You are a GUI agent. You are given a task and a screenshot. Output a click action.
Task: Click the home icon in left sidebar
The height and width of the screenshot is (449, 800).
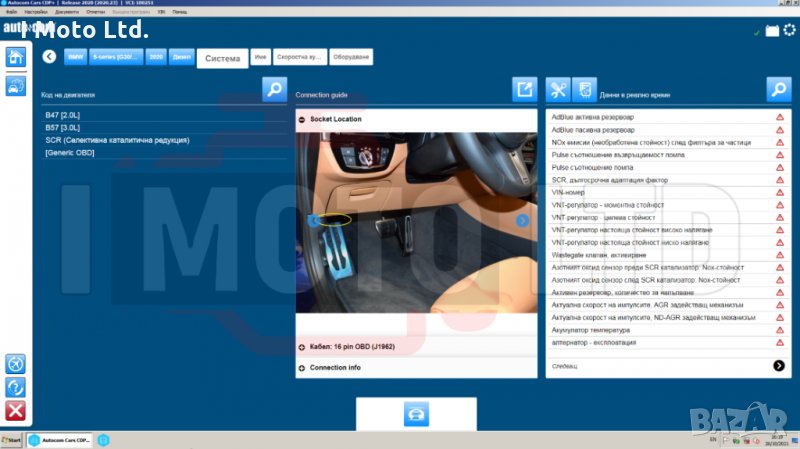16,57
